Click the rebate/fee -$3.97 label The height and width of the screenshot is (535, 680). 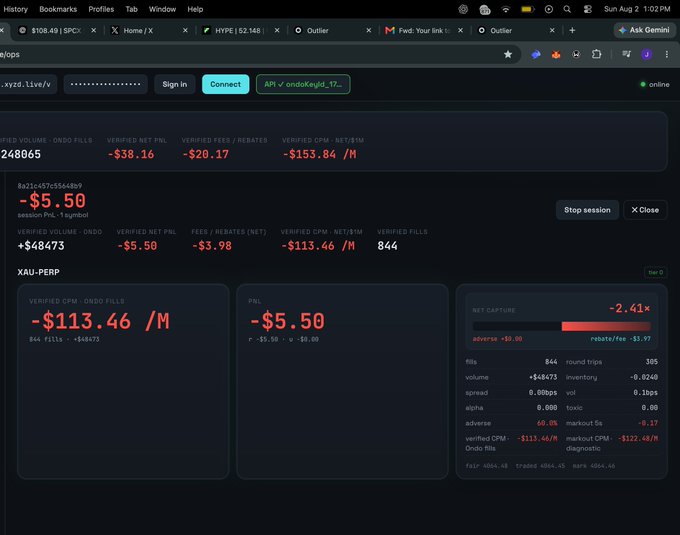(621, 339)
